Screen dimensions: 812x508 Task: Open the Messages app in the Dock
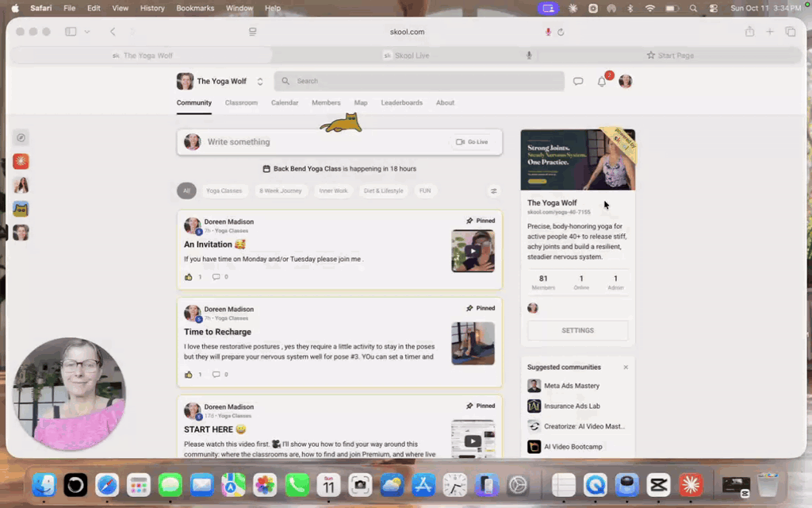tap(170, 485)
